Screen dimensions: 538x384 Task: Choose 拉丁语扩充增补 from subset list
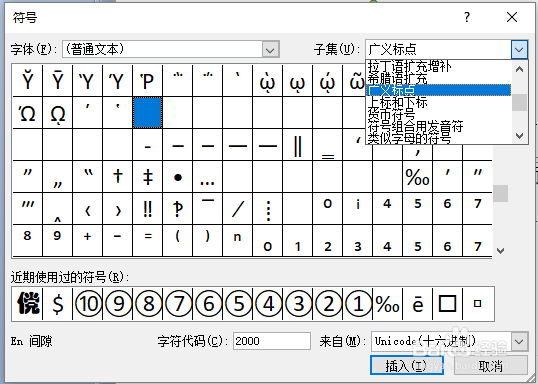[438, 66]
